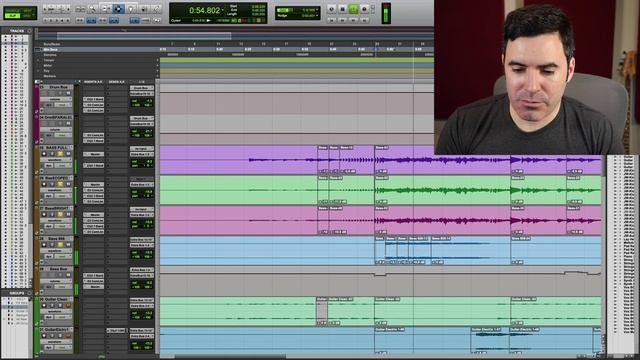Viewport: 640px width, 360px height.
Task: Select the Grabber hand tool
Action: pos(131,9)
